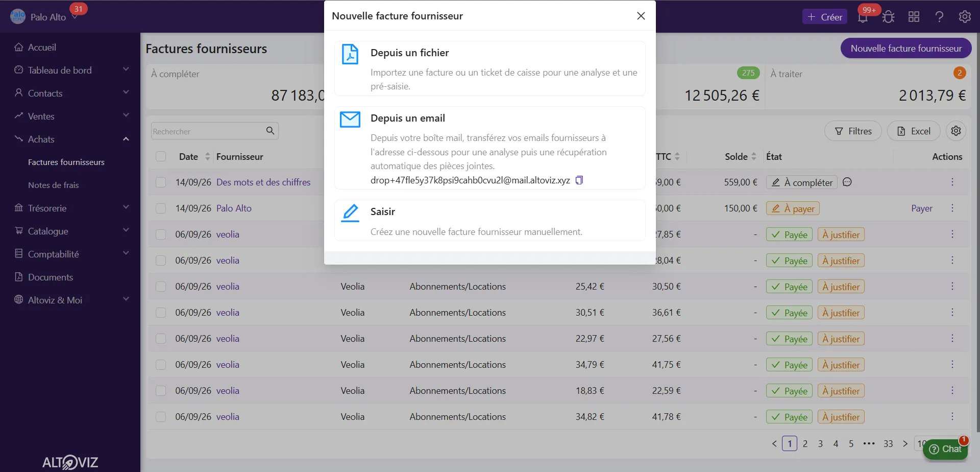
Task: Open actions menu for the 41,75 € invoice
Action: pyautogui.click(x=952, y=364)
